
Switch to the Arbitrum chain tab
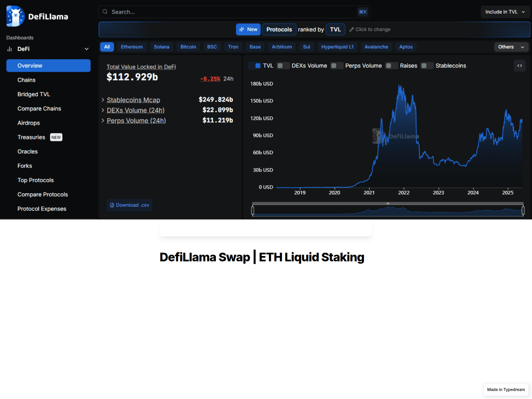pos(282,47)
